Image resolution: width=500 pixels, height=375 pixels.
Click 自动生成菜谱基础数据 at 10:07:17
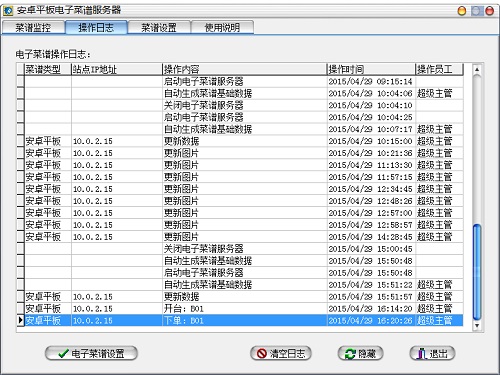244,129
